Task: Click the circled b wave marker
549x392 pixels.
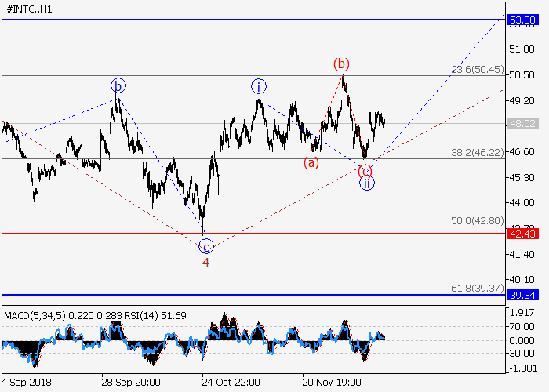Action: click(x=118, y=85)
